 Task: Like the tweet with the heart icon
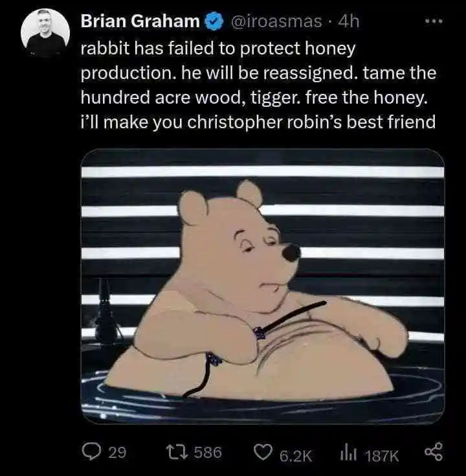coord(263,453)
